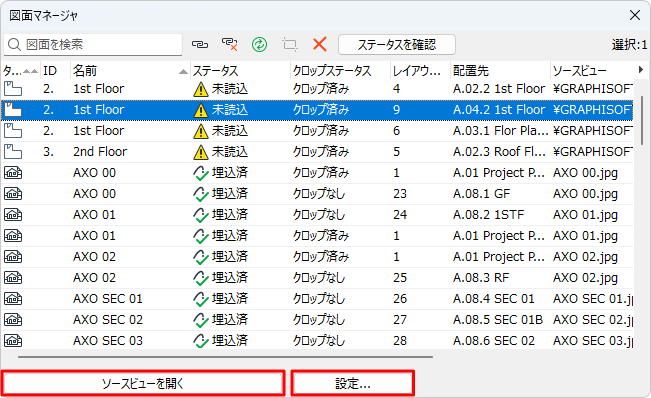Viewport: 651px width, 398px height.
Task: Select the A.02.2 1st Floor cell
Action: click(499, 89)
